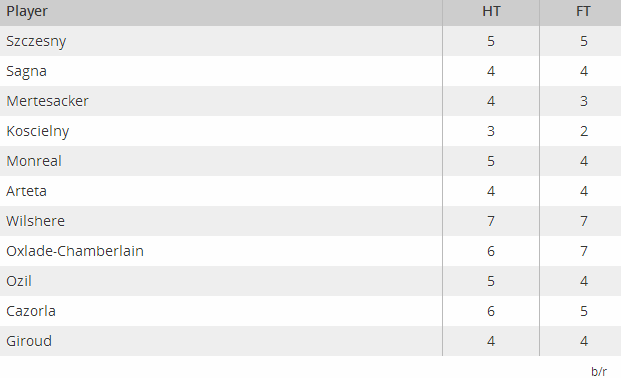This screenshot has width=621, height=378.
Task: Select the Ozil row name
Action: 19,281
